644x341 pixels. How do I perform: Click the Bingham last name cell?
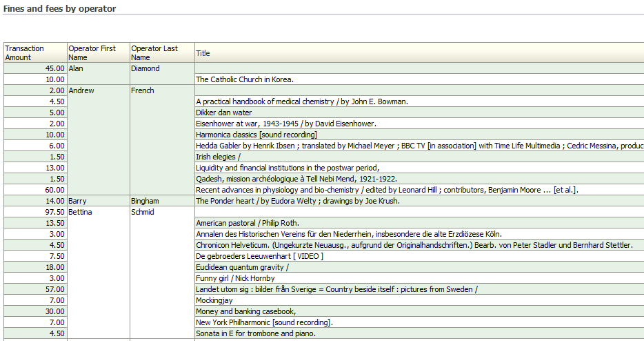(145, 201)
